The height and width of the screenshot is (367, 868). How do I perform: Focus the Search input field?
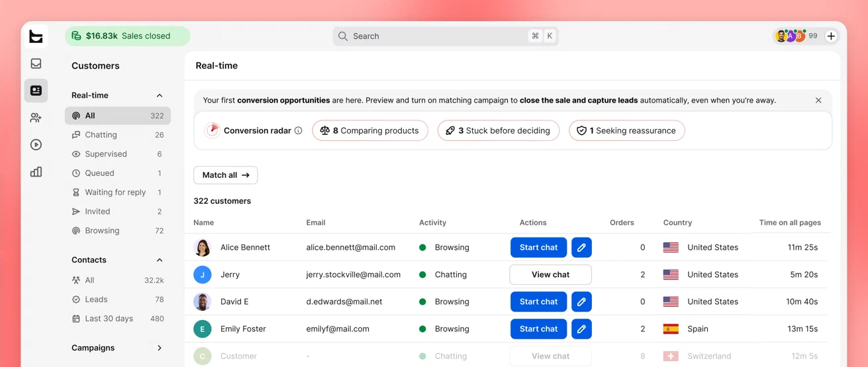point(446,36)
